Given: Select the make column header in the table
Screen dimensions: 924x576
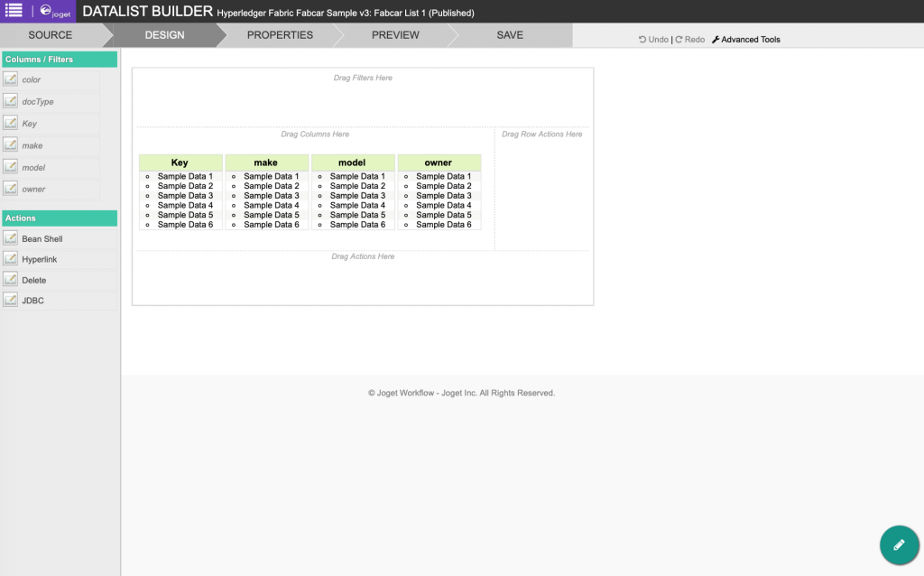Looking at the screenshot, I should [266, 163].
